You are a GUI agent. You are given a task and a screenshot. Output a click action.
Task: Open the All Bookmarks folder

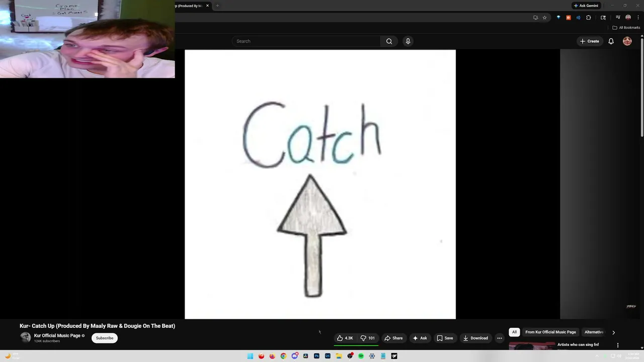[x=626, y=28]
